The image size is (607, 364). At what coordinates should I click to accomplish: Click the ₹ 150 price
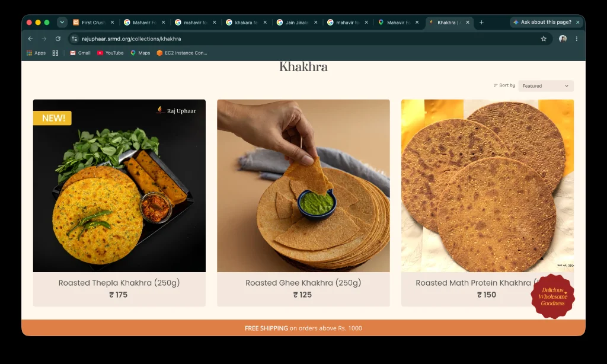tap(487, 295)
